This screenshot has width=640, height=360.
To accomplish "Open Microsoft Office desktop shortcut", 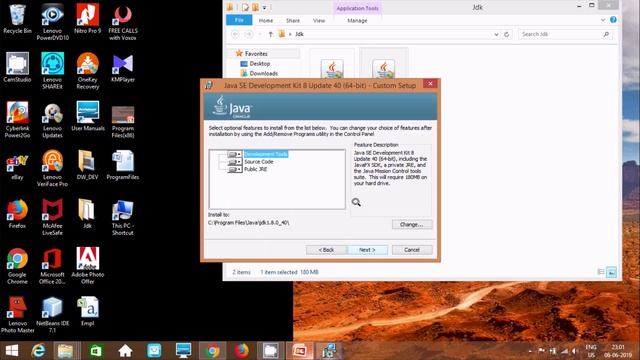I will pyautogui.click(x=52, y=266).
